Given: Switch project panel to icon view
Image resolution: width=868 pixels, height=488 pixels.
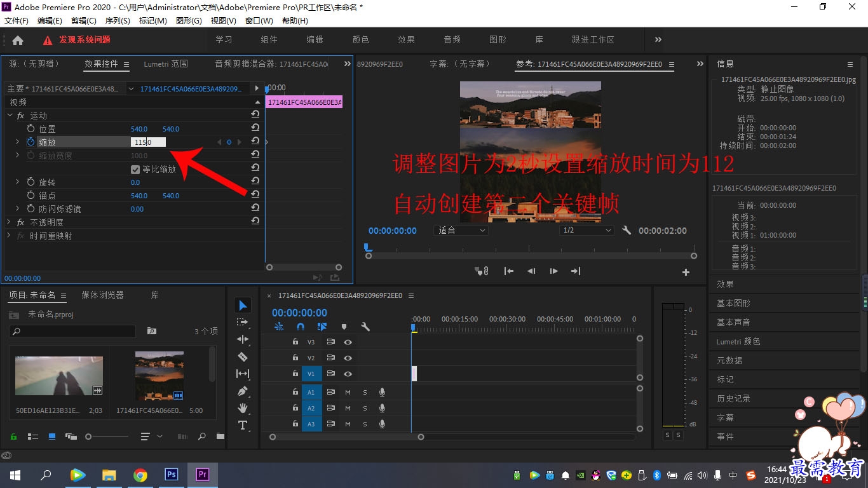Looking at the screenshot, I should tap(52, 437).
